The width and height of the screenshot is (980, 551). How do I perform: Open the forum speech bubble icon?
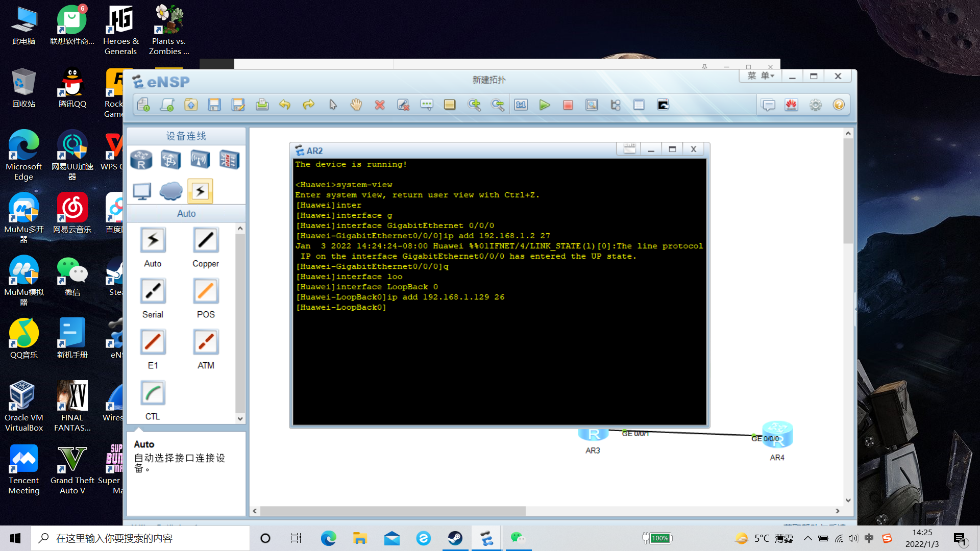point(768,105)
